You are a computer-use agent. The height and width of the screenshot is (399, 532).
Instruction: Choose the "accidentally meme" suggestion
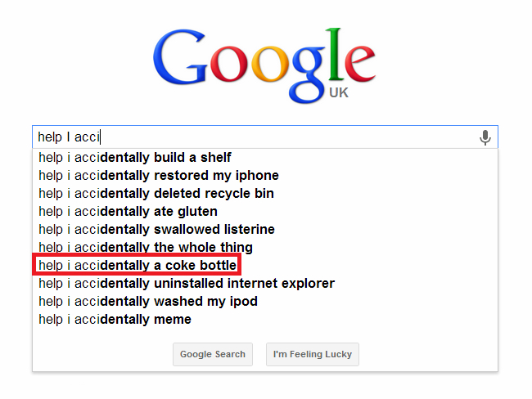(x=115, y=319)
